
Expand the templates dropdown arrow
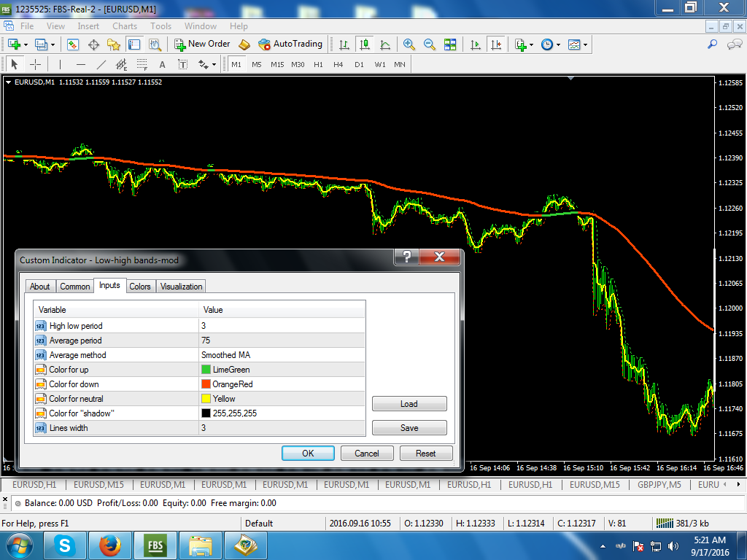586,44
